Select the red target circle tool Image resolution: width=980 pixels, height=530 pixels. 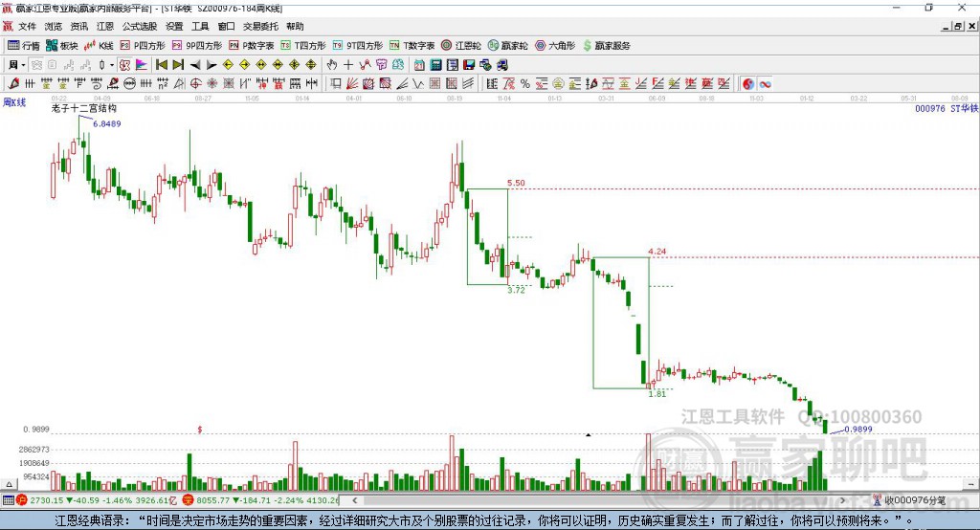[x=195, y=84]
